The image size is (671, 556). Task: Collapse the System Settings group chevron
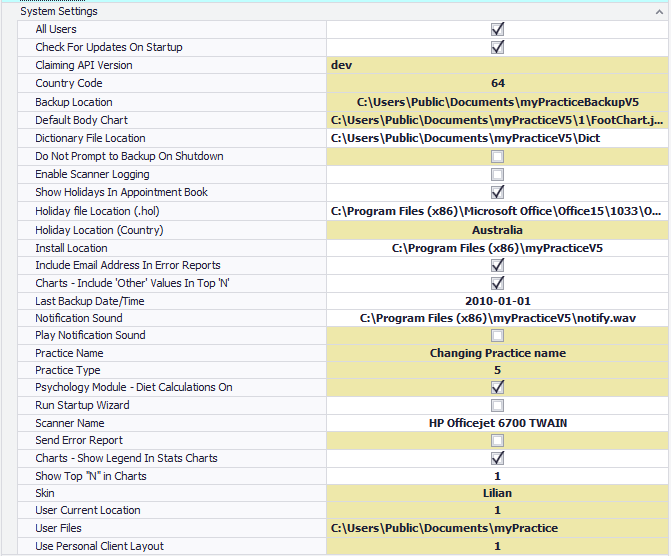click(x=659, y=12)
